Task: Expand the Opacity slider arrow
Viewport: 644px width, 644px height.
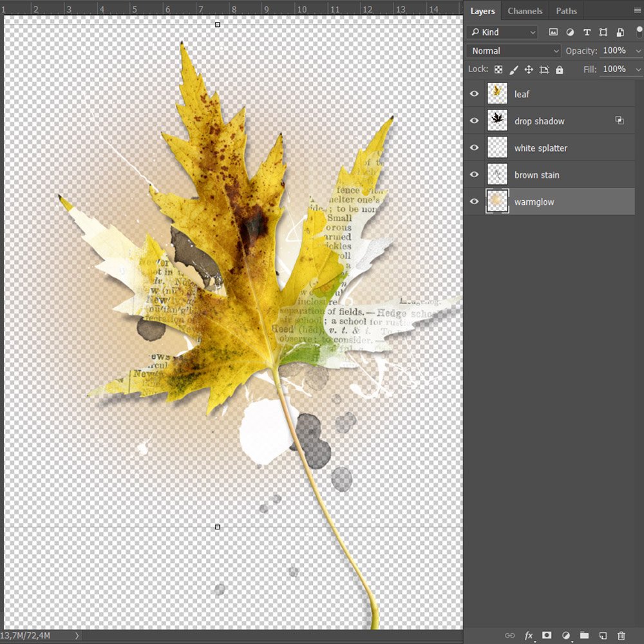Action: pos(638,51)
